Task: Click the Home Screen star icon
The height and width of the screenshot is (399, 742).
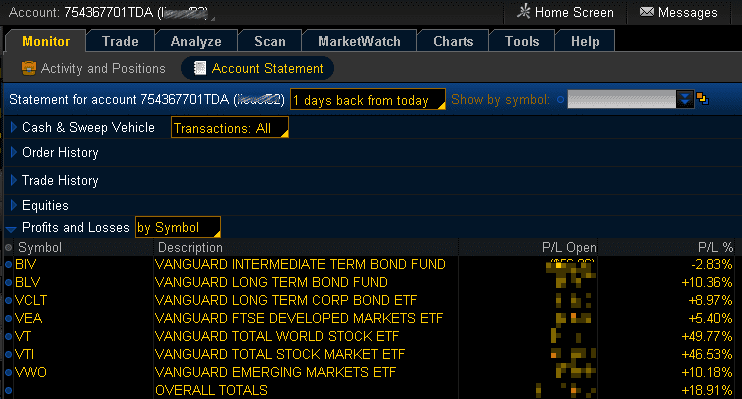Action: coord(523,11)
